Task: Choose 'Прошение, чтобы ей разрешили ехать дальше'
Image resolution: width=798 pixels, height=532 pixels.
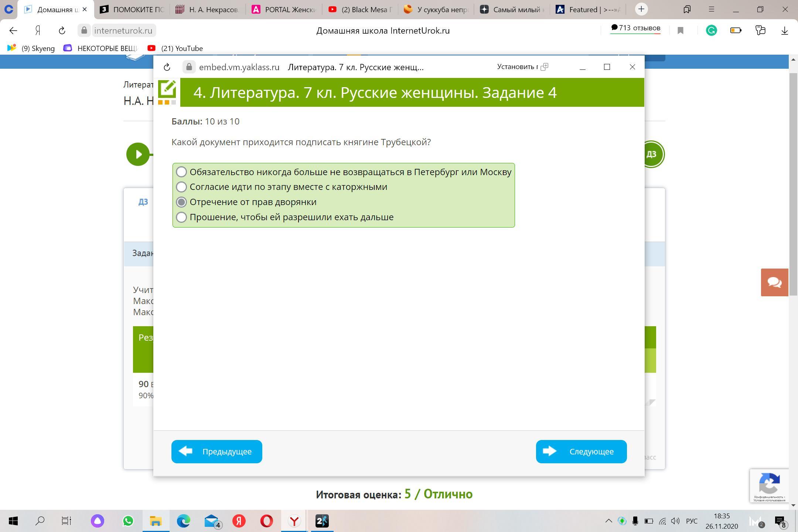Action: tap(181, 217)
